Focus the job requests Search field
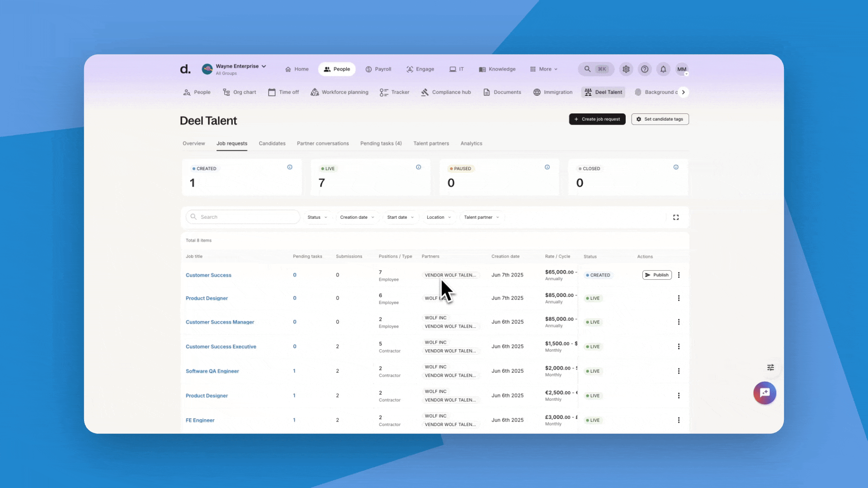Screen dimensions: 868x488 pos(243,217)
